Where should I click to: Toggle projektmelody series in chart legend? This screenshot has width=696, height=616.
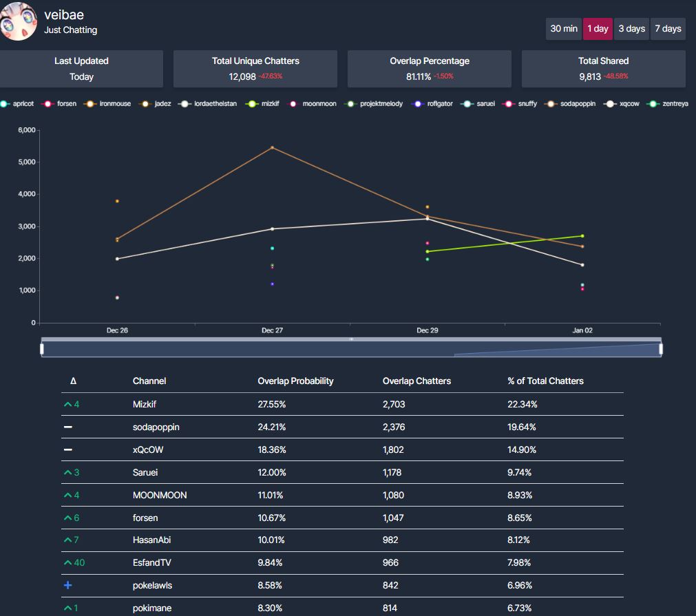point(374,103)
